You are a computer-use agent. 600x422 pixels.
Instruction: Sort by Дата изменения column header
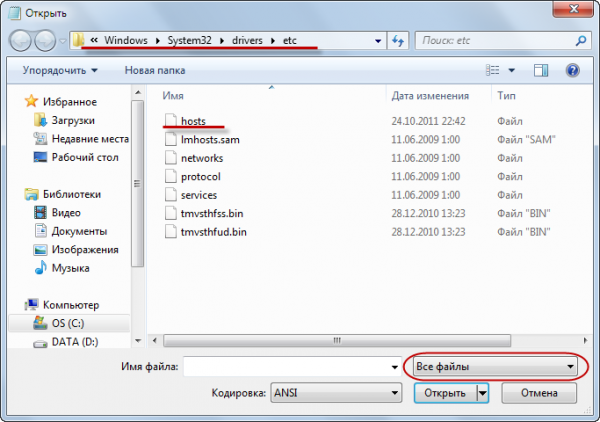tap(430, 96)
